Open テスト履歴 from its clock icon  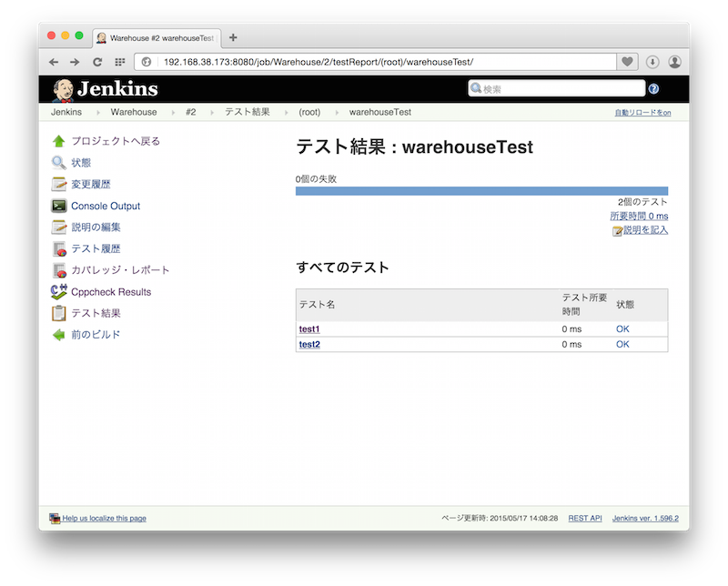57,249
